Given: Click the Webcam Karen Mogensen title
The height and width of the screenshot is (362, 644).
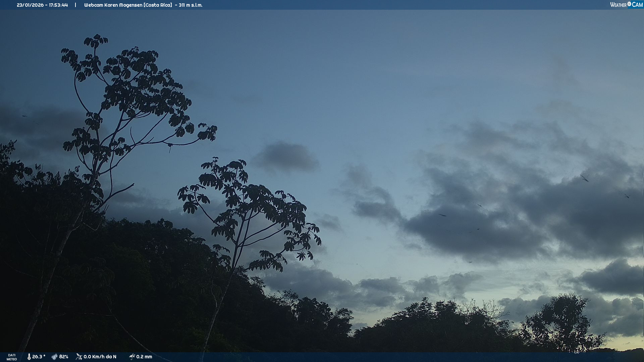Looking at the screenshot, I should (x=113, y=5).
